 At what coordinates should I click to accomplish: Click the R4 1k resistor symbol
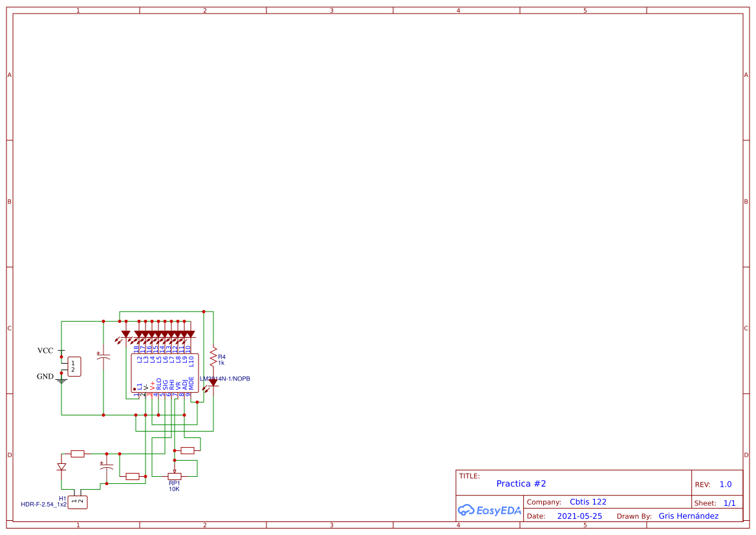tap(215, 358)
